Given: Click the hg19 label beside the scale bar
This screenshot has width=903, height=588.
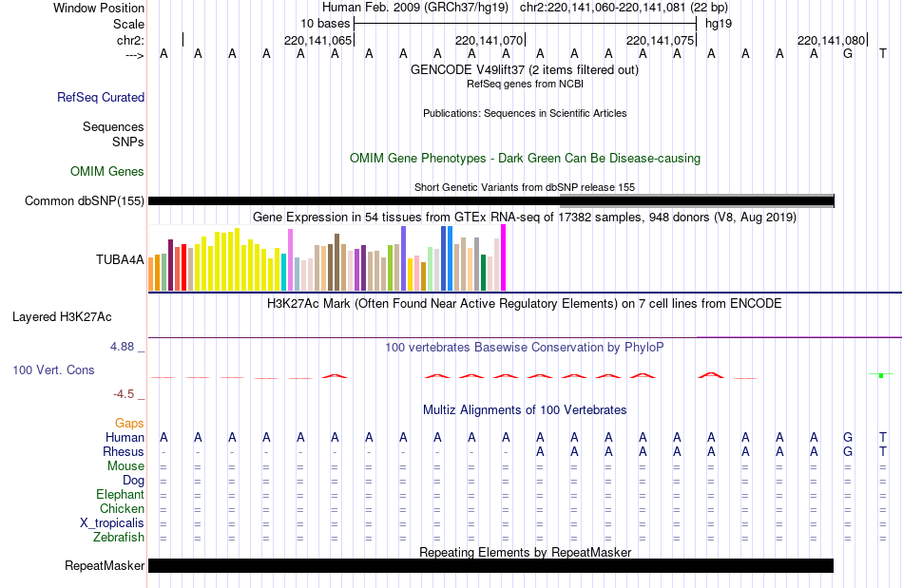Looking at the screenshot, I should (x=719, y=24).
